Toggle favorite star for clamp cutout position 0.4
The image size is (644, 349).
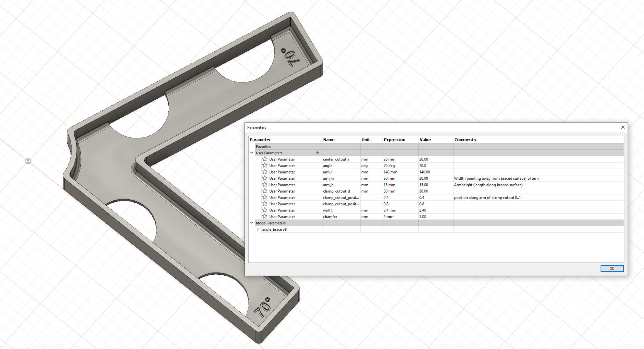(265, 197)
